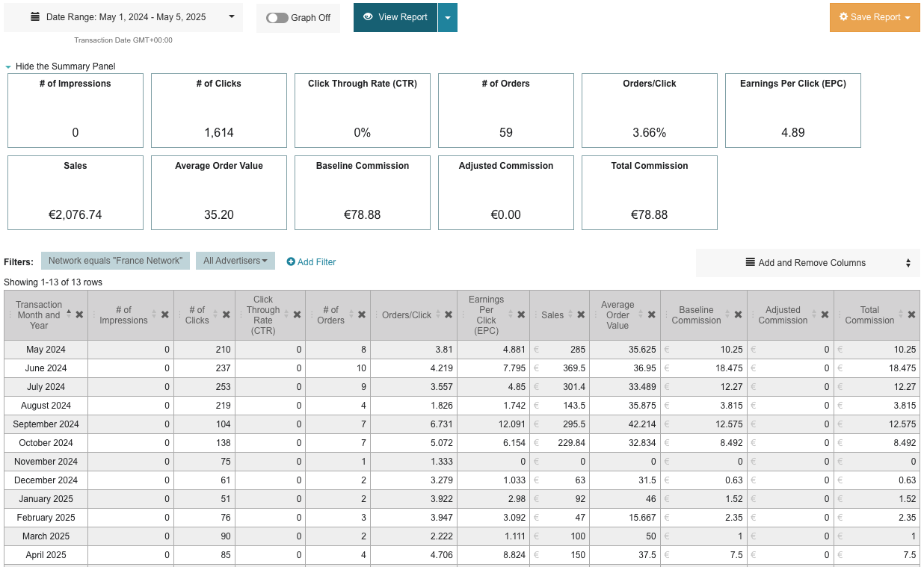Remove the # of Clicks column
Screen dimensions: 924x567
coord(227,315)
